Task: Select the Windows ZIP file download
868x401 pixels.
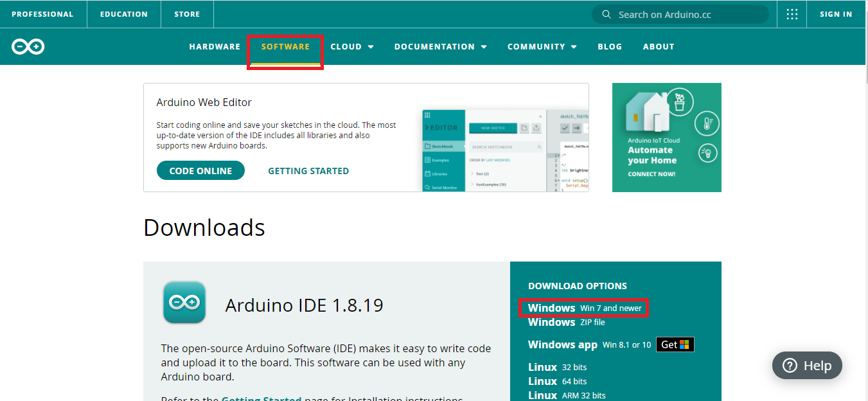Action: point(565,322)
